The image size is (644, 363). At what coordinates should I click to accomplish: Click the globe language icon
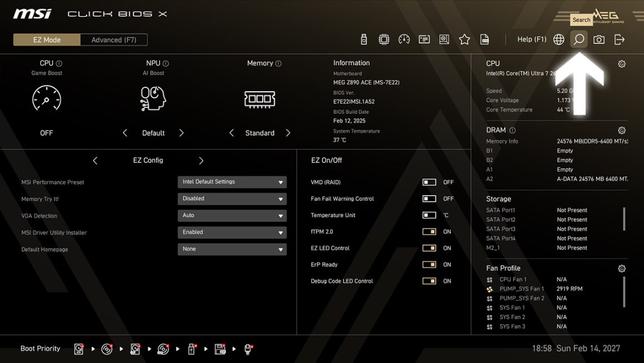[x=559, y=39]
